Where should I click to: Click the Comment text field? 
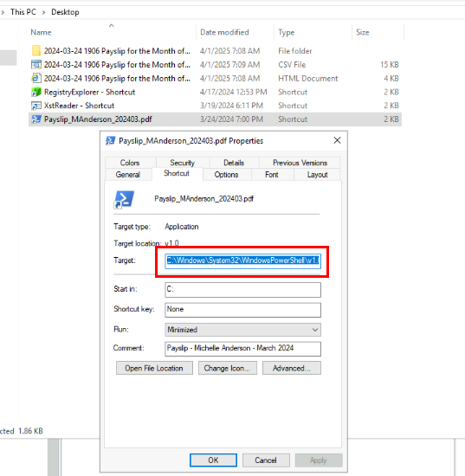coord(242,349)
